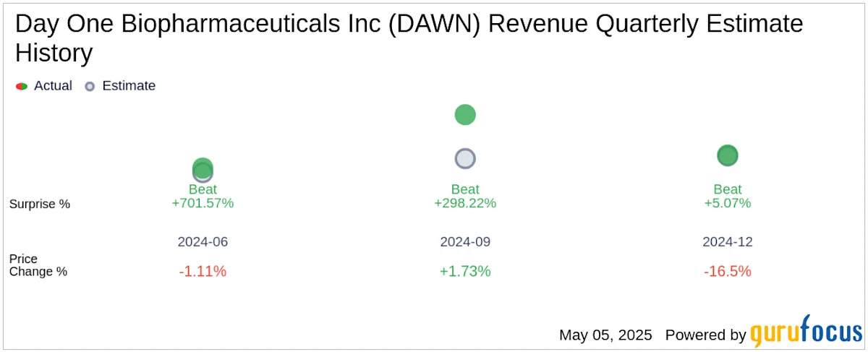Click the 2024-09 quarter label

(465, 242)
